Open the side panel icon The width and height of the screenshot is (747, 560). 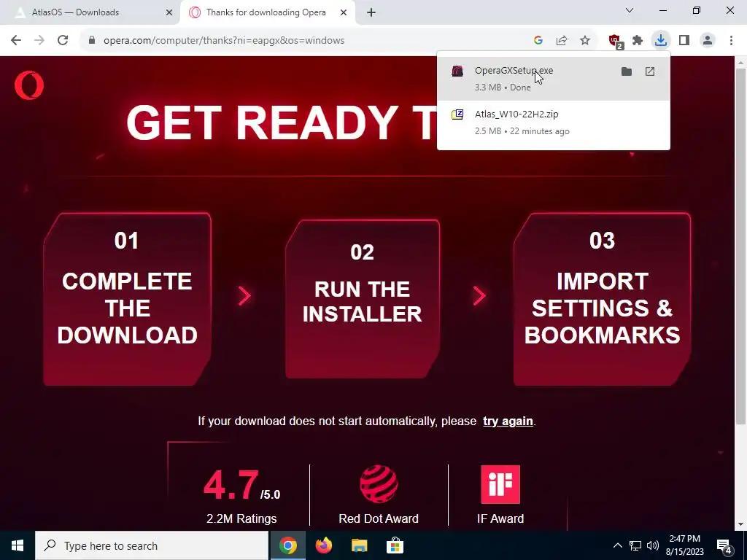pos(684,41)
